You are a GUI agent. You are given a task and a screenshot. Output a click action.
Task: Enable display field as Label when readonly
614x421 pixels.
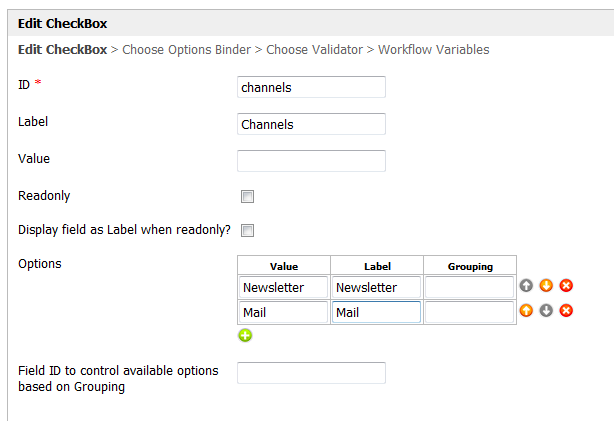(247, 230)
